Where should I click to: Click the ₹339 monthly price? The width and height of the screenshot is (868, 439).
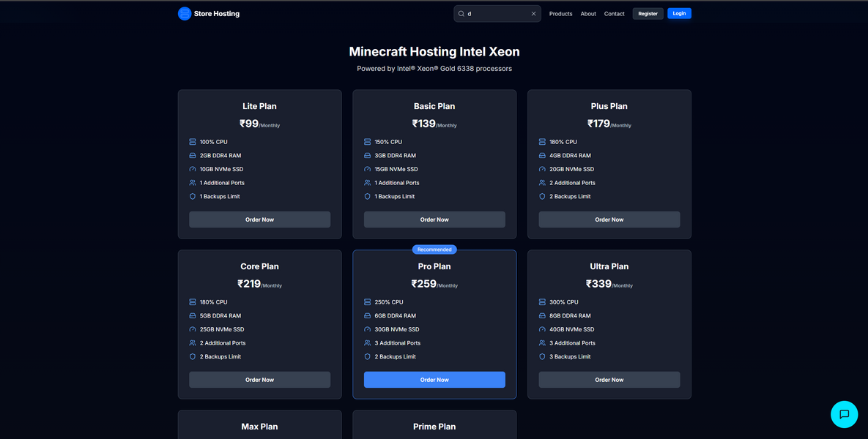(609, 284)
